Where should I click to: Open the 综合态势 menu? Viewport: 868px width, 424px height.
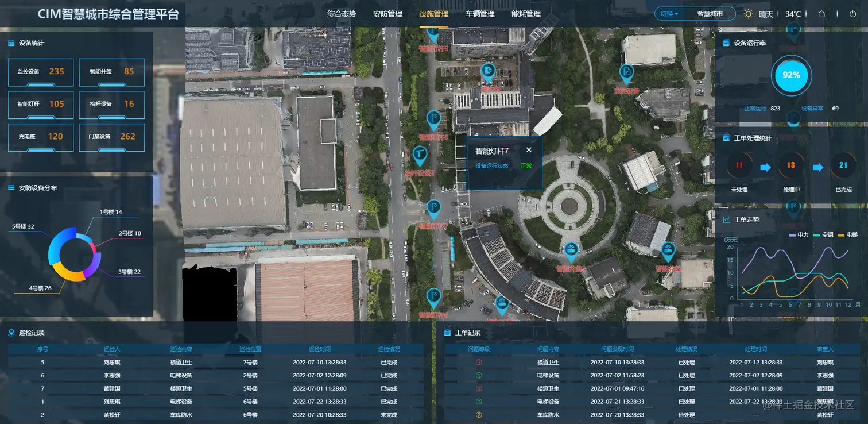pos(342,14)
